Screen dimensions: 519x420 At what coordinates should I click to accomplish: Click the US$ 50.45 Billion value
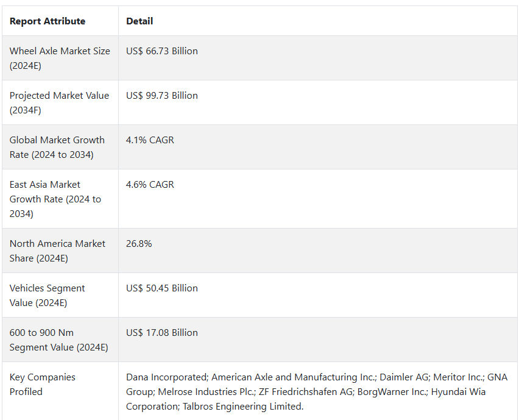(x=162, y=288)
